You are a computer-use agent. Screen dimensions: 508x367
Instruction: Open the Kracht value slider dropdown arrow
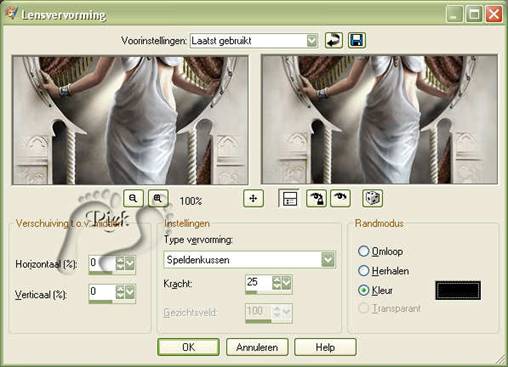pos(286,283)
